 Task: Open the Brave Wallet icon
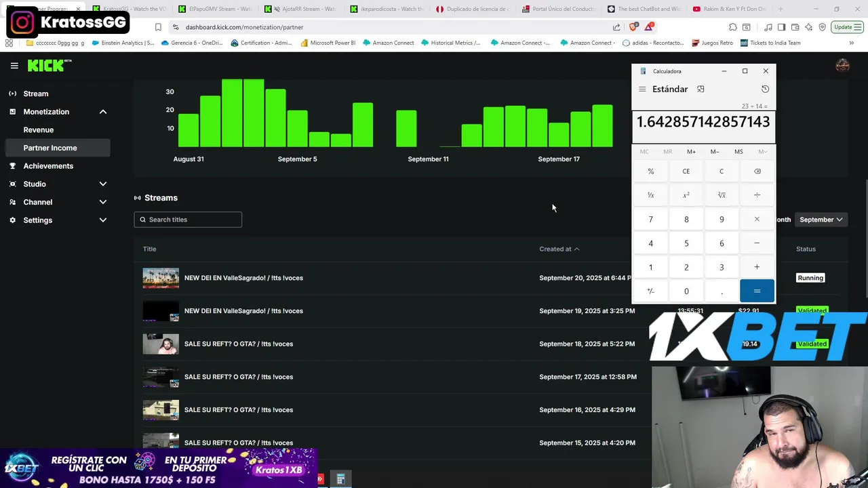(795, 27)
